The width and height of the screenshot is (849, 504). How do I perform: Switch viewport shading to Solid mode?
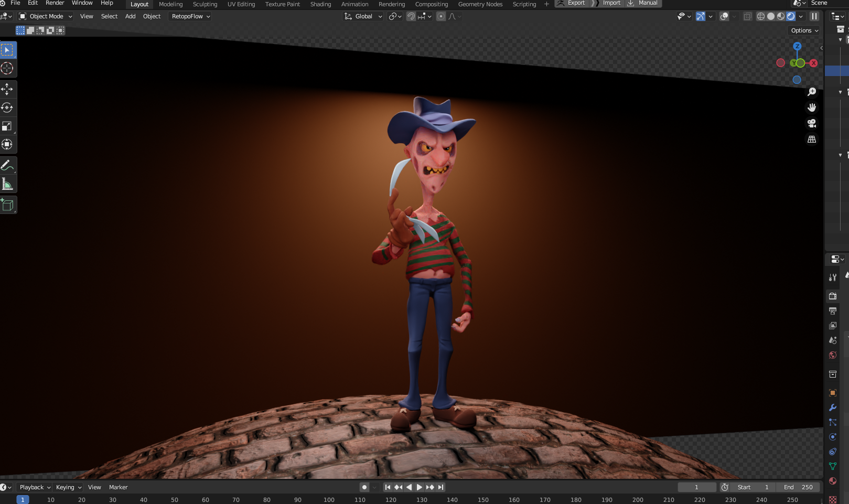click(771, 16)
